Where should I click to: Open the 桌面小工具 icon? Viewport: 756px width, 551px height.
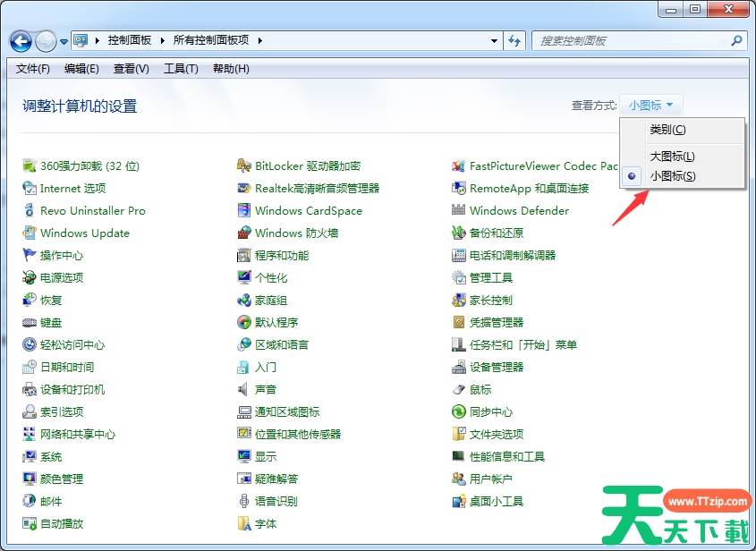458,501
